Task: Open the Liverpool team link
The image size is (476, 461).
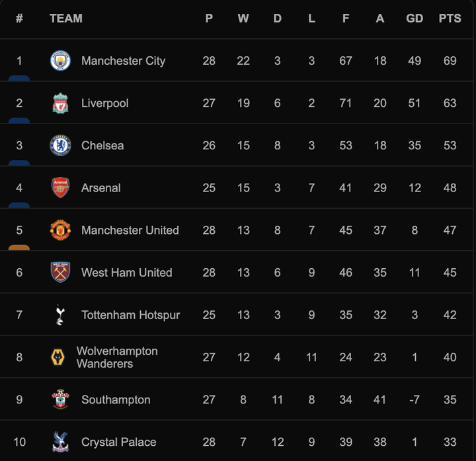Action: [104, 103]
